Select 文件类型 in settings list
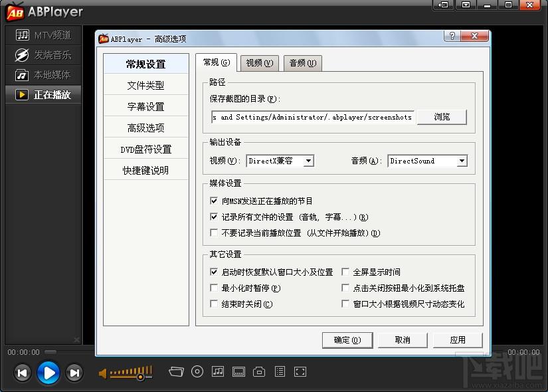Image resolution: width=548 pixels, height=392 pixels. (146, 85)
